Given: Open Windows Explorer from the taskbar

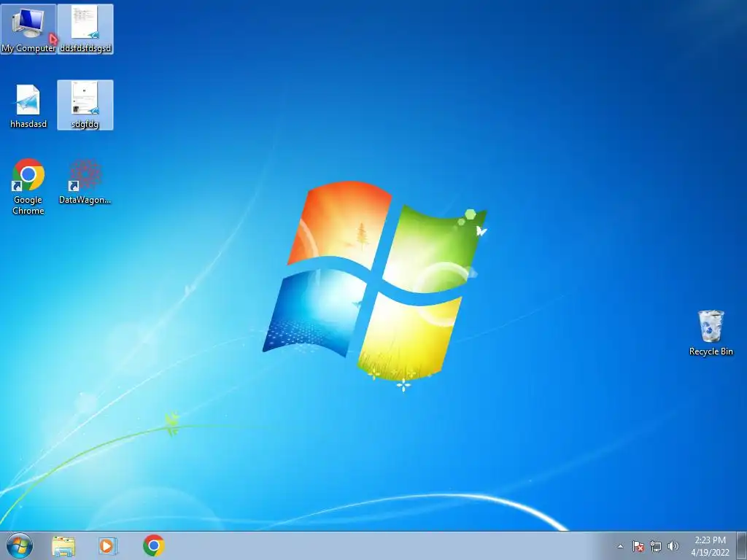Looking at the screenshot, I should [x=63, y=546].
